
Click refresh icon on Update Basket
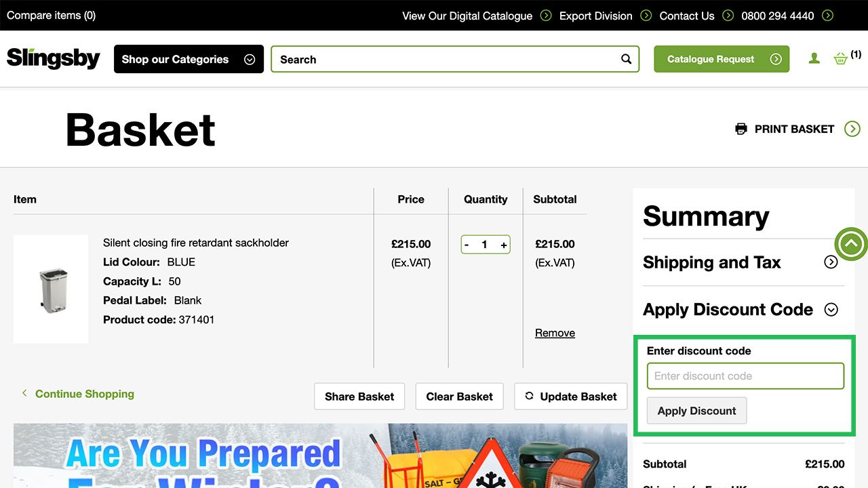click(x=530, y=396)
